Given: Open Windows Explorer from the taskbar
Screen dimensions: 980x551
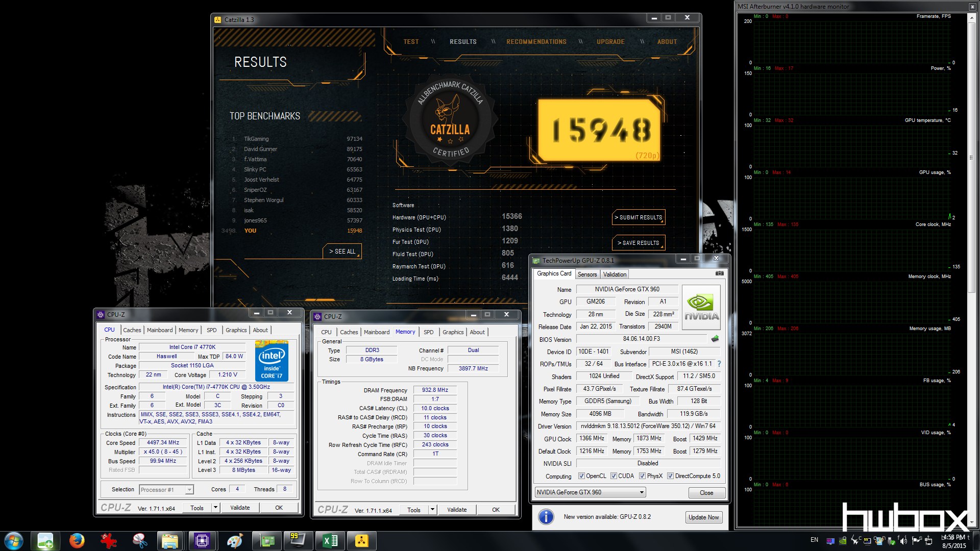Looking at the screenshot, I should tap(170, 541).
